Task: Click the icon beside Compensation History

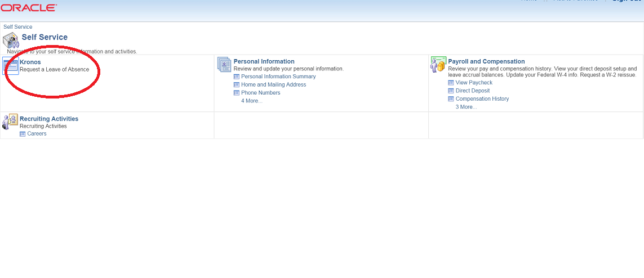Action: 451,99
